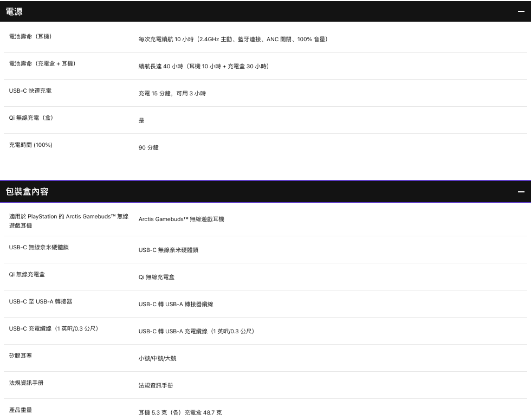Select the text 續航長達 40 小時

[x=160, y=66]
